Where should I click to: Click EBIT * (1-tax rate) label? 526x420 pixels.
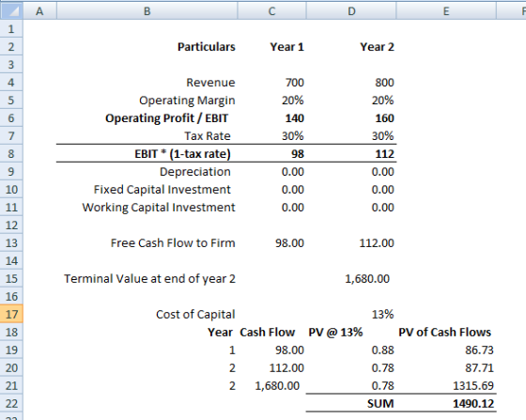click(x=183, y=154)
